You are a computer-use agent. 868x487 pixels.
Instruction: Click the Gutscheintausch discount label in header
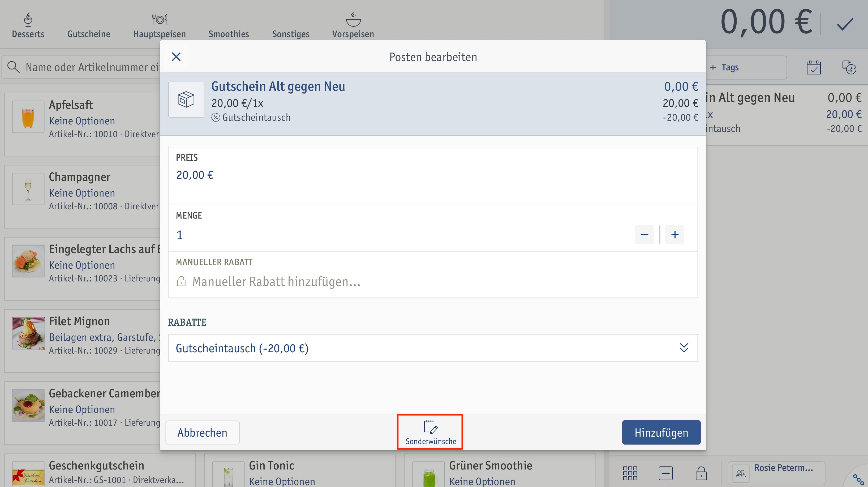(256, 117)
